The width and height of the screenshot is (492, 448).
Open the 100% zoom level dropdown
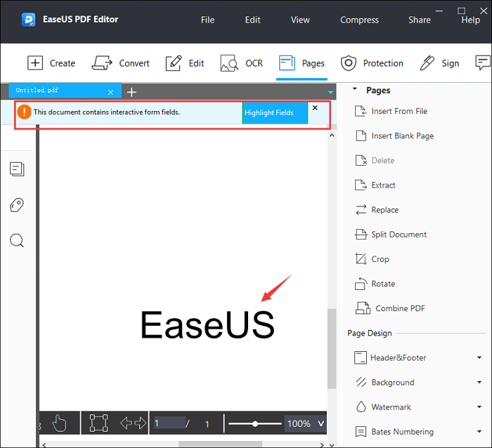[306, 423]
